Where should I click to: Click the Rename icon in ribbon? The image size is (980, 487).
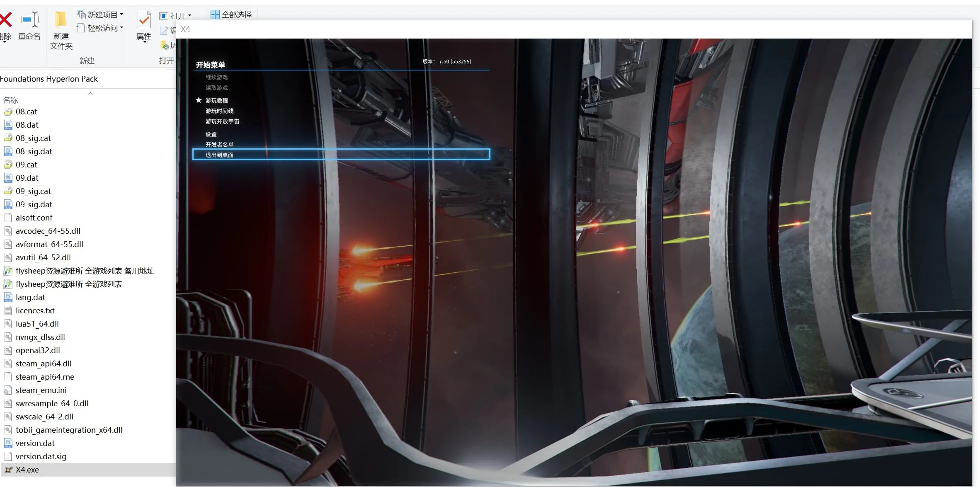tap(30, 19)
